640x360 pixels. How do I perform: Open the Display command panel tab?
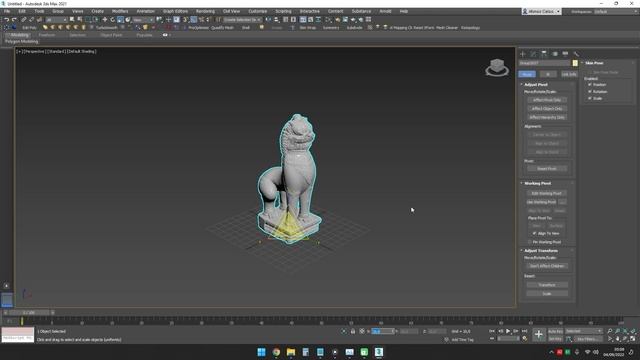pos(565,54)
